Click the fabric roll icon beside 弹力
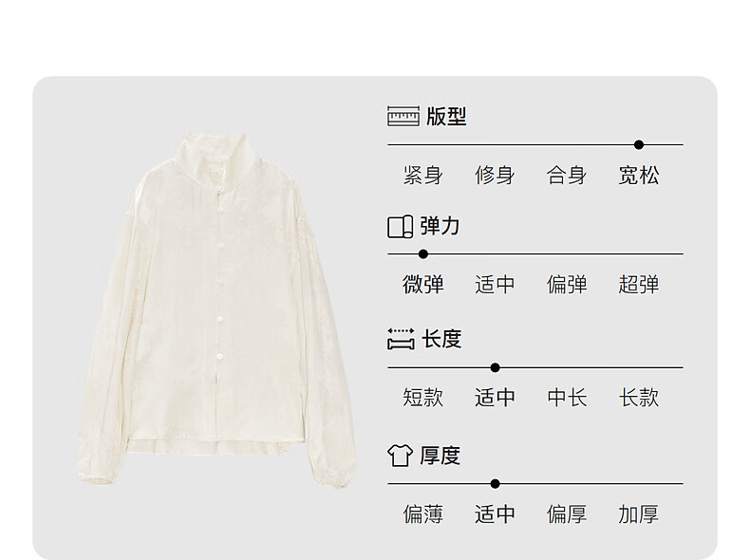The image size is (750, 560). coord(400,227)
